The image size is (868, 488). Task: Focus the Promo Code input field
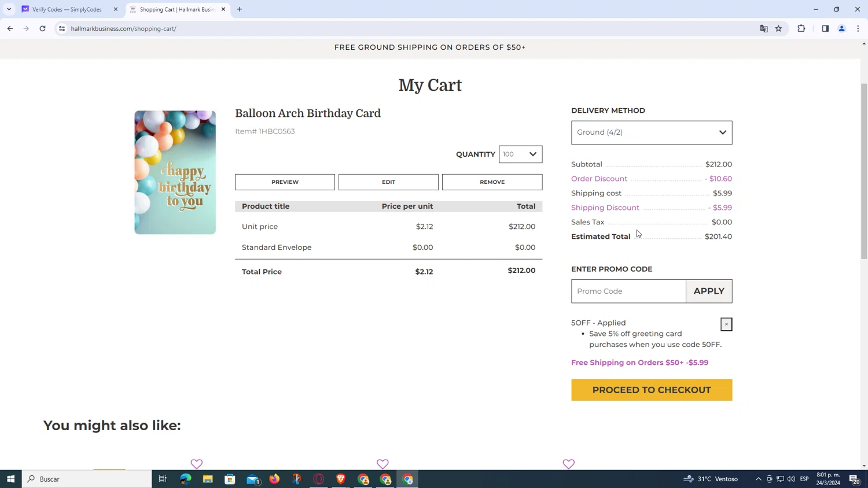point(628,291)
